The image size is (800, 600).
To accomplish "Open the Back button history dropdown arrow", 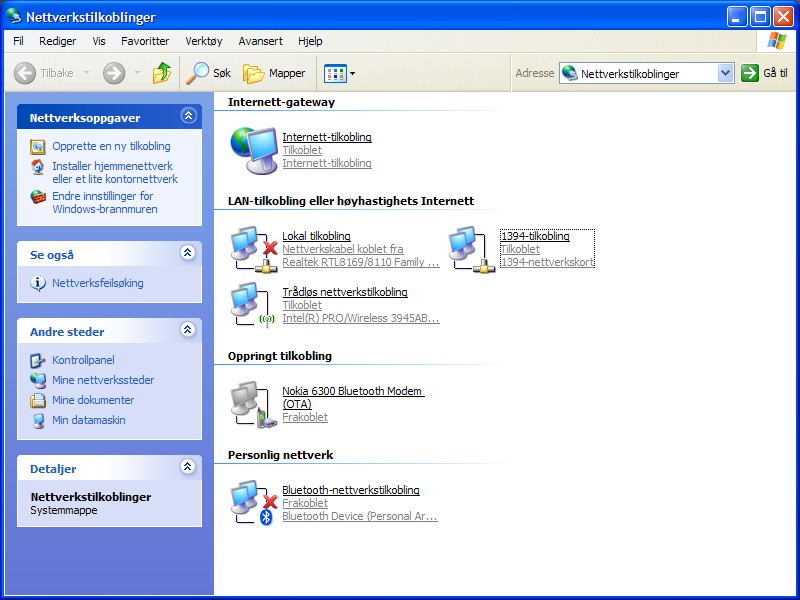I will (x=87, y=73).
